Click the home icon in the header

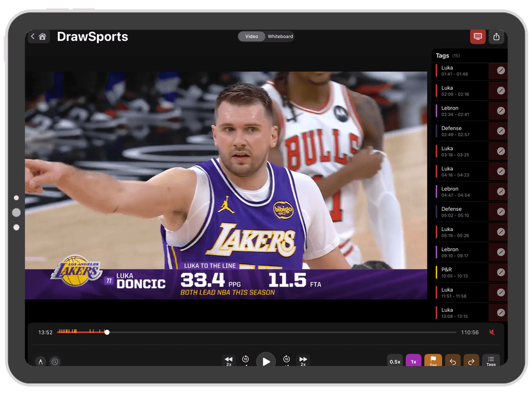[43, 36]
